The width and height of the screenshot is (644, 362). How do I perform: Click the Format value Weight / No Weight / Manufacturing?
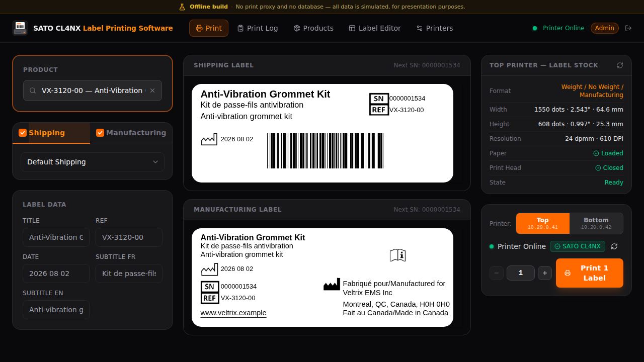[x=592, y=91]
